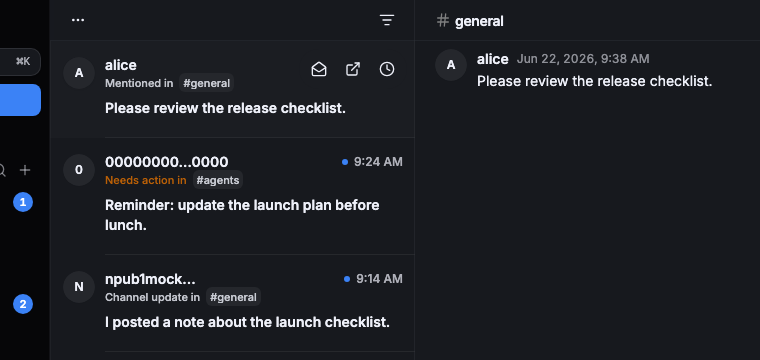Click the alice sender name in inbox list
The height and width of the screenshot is (360, 760).
click(x=121, y=65)
